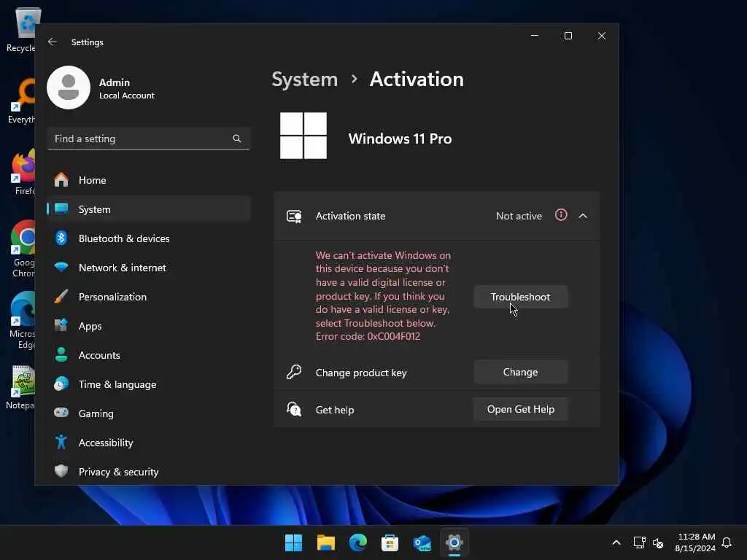This screenshot has height=560, width=747.
Task: Select Firefox shortcut on the desktop
Action: point(24,172)
